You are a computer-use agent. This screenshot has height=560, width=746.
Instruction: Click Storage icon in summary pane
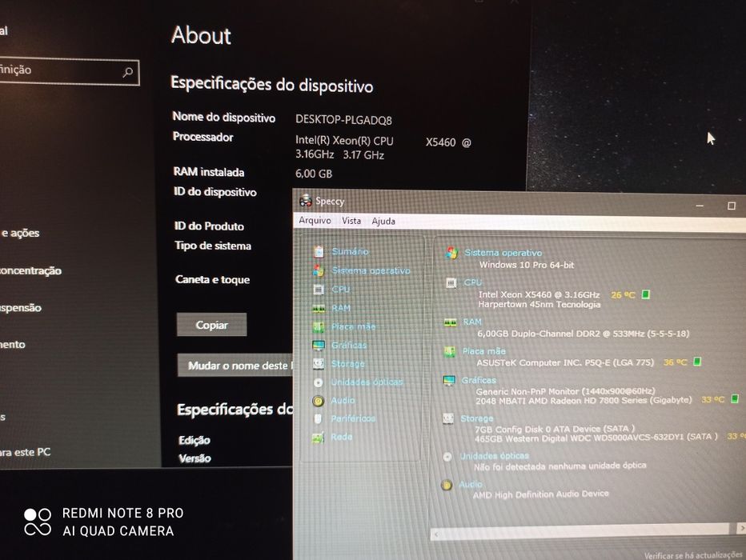point(448,418)
